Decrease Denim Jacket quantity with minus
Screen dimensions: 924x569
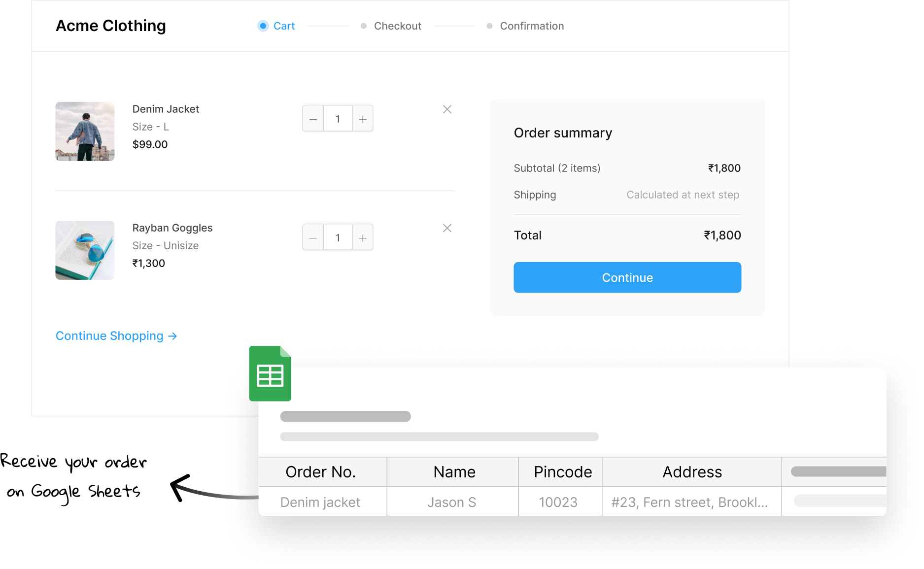(x=313, y=119)
